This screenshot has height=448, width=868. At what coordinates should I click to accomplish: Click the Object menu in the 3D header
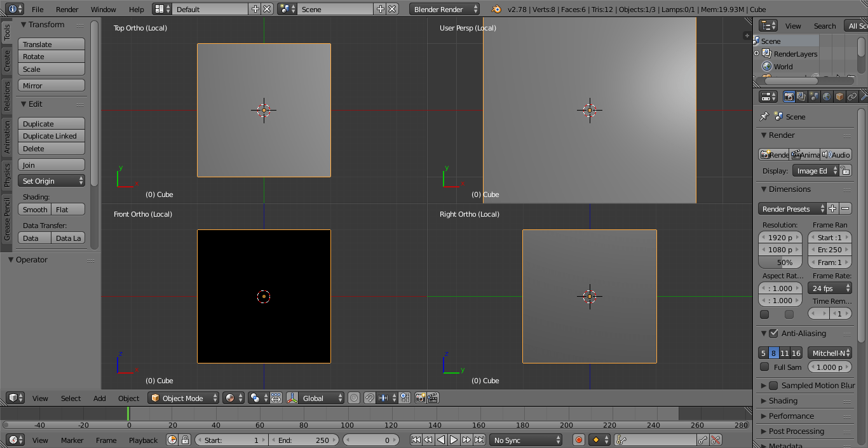[128, 398]
